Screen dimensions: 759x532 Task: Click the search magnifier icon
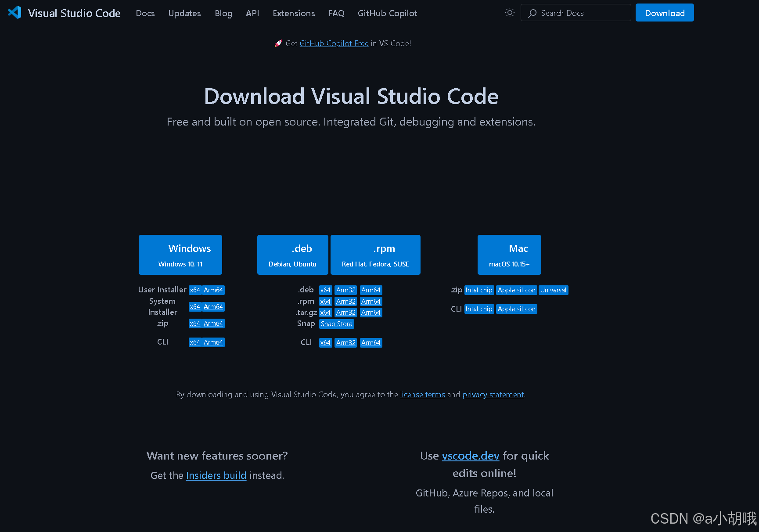tap(532, 13)
